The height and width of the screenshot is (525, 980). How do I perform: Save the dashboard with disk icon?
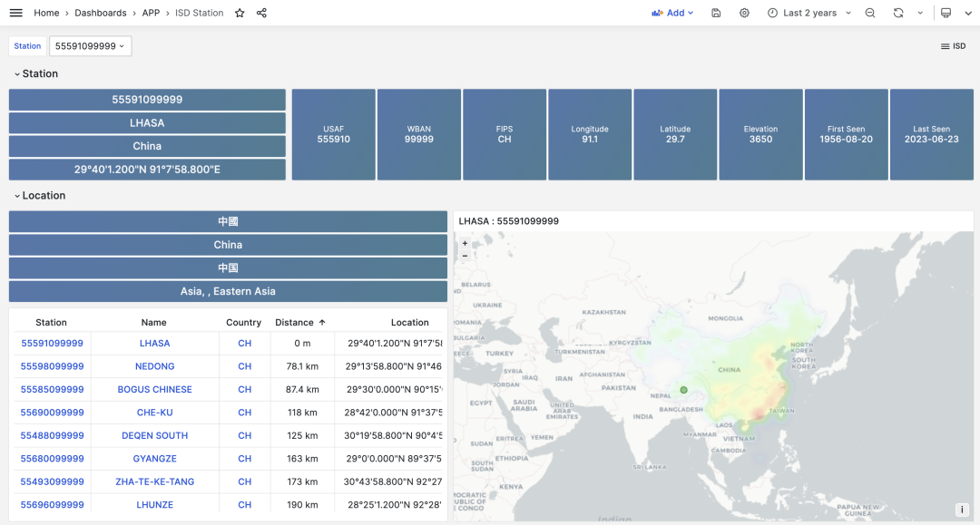[716, 13]
